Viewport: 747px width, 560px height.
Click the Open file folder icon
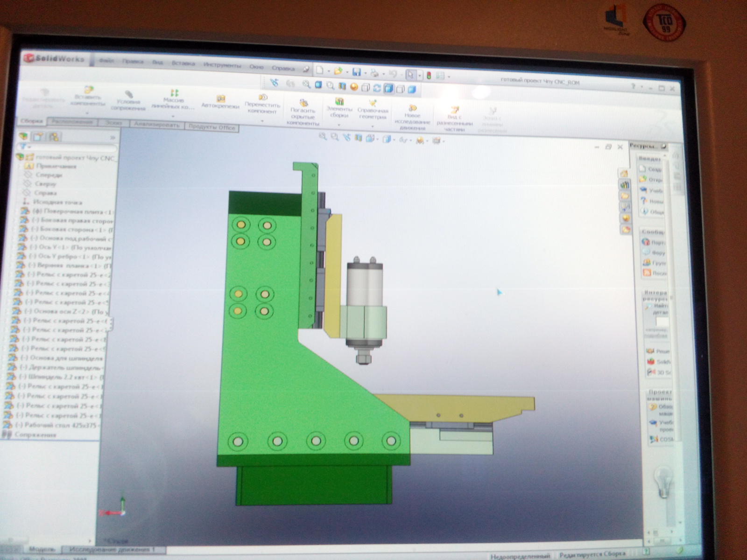[x=338, y=71]
